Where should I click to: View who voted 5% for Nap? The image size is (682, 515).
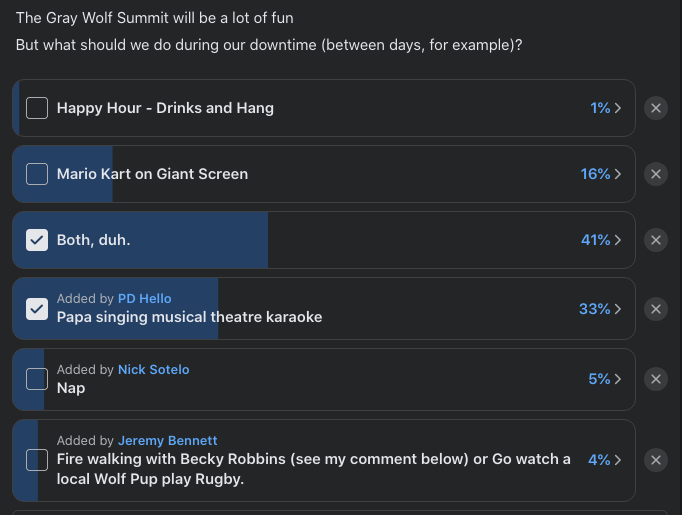(x=605, y=379)
